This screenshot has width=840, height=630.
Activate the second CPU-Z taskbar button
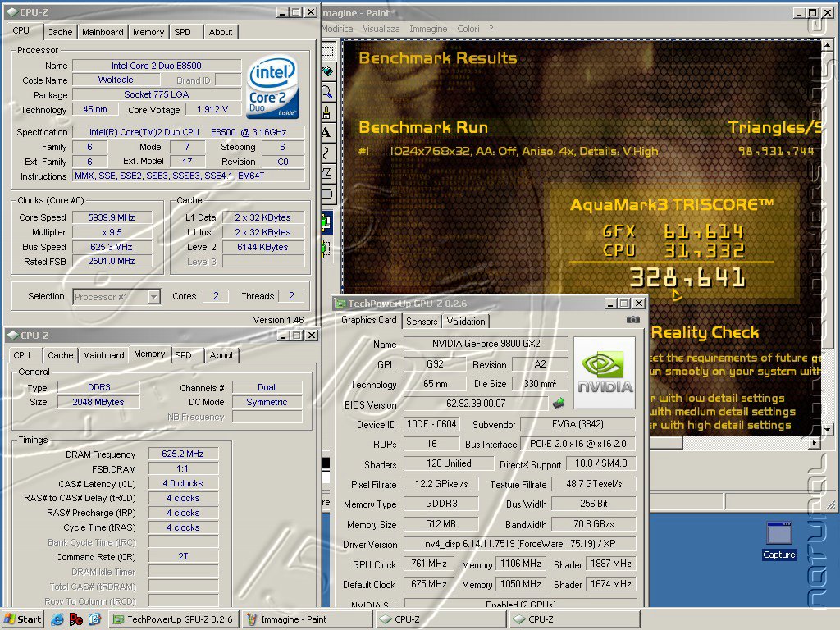[573, 619]
